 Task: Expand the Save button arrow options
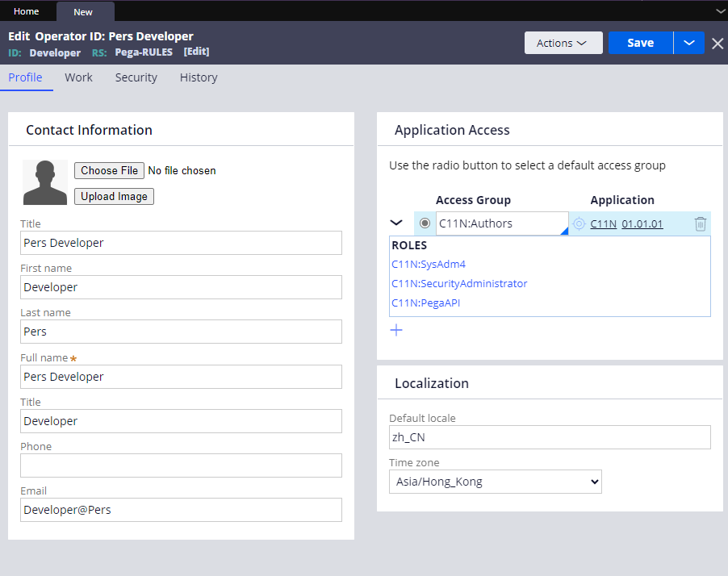point(688,43)
